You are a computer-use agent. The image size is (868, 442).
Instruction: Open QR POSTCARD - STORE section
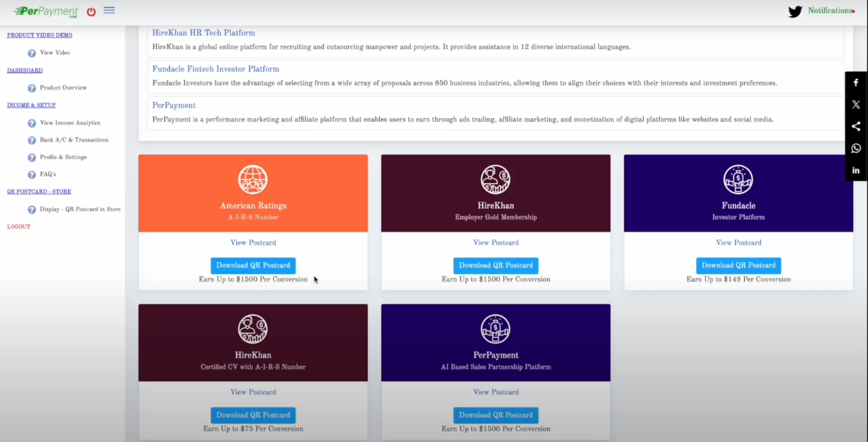click(39, 191)
